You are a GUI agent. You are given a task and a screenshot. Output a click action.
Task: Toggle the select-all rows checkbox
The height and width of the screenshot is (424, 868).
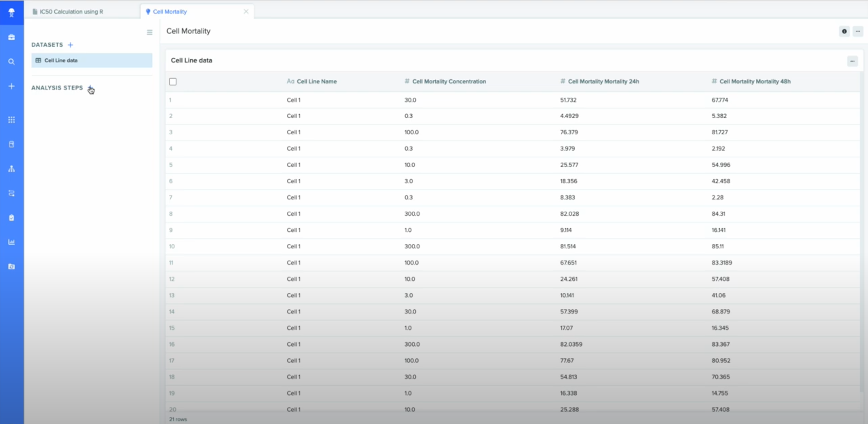173,81
